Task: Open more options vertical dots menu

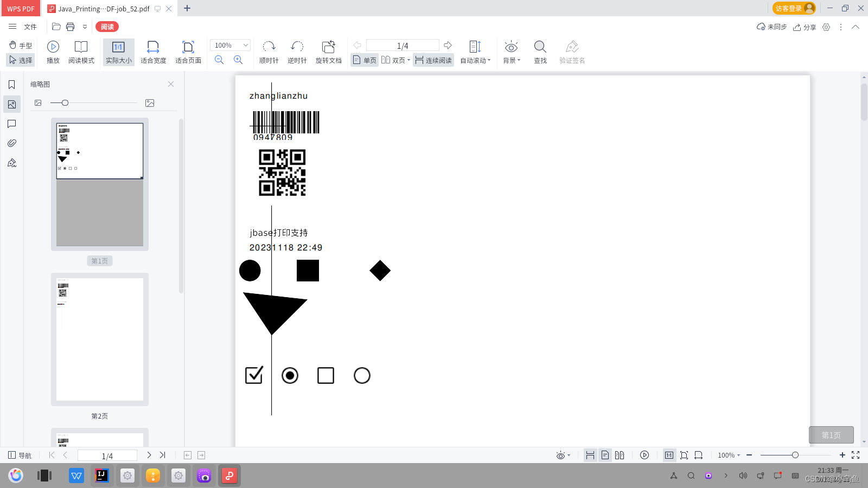Action: click(841, 27)
